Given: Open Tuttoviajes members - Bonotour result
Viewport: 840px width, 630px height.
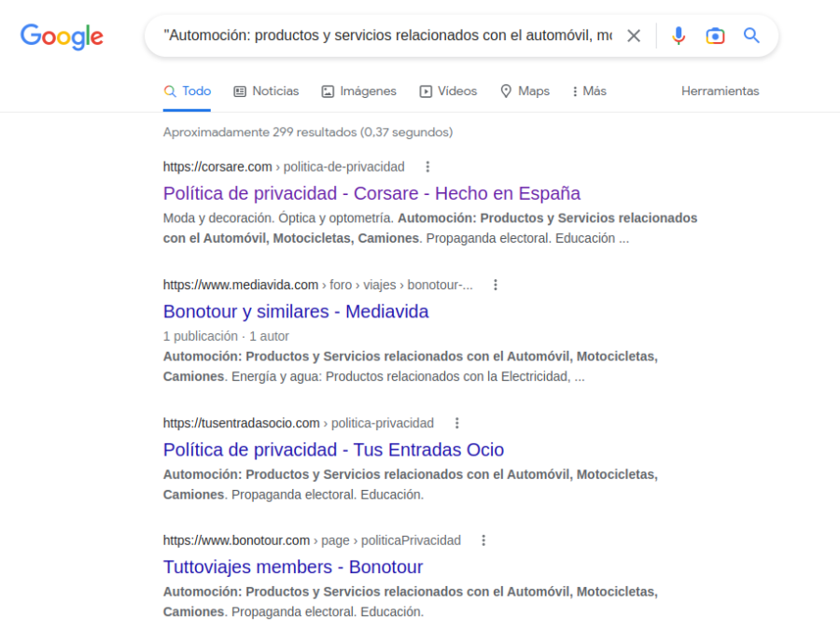Looking at the screenshot, I should 293,567.
